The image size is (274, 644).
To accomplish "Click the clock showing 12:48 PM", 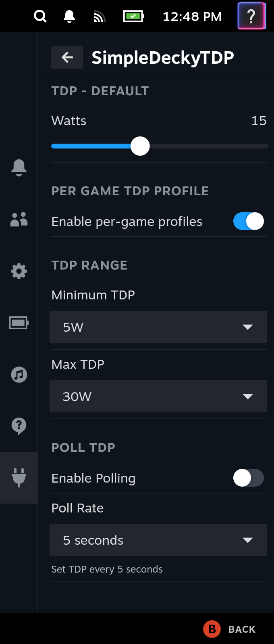I will [x=192, y=16].
